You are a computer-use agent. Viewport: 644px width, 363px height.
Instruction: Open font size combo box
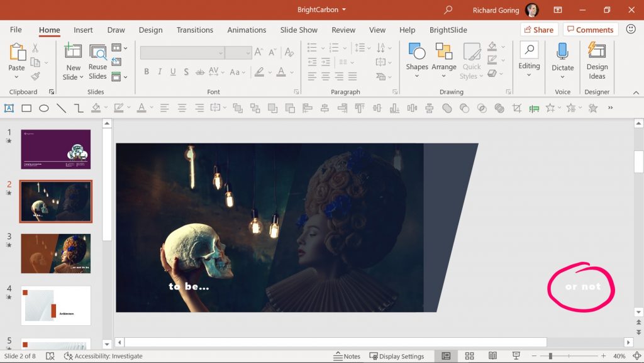[238, 53]
